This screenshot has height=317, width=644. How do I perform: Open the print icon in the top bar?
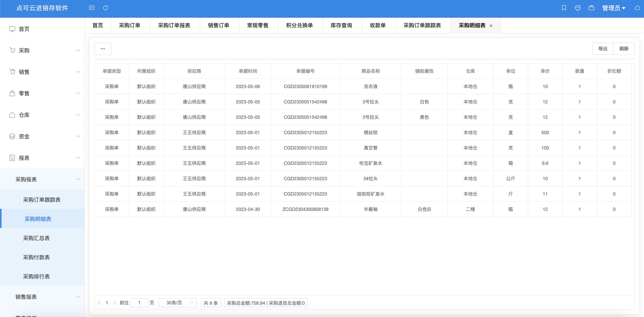coord(578,8)
